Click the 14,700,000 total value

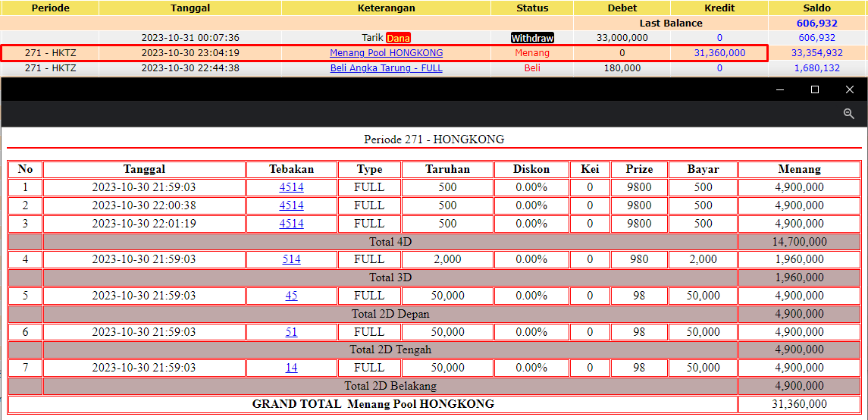point(799,242)
